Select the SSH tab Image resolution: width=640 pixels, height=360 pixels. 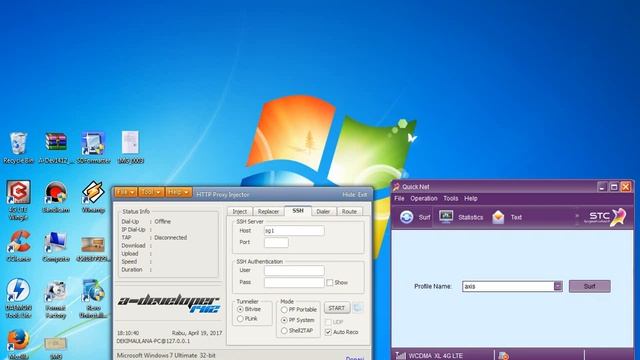tap(298, 211)
